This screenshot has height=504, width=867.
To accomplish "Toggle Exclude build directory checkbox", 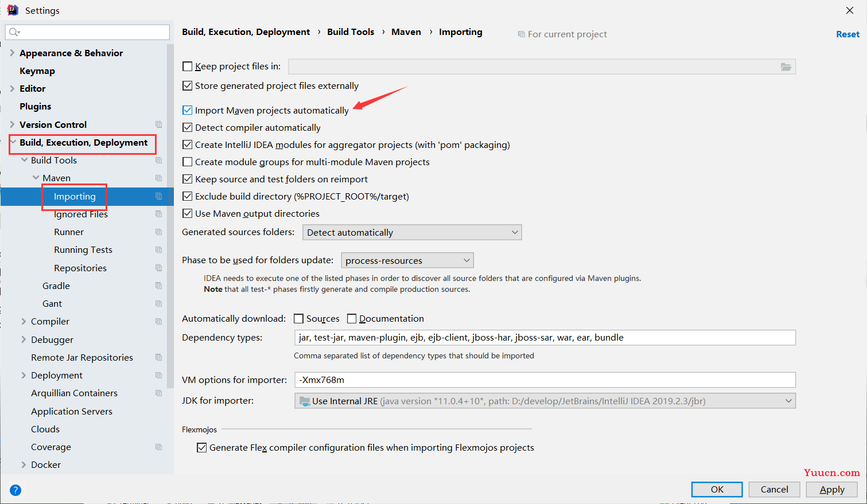I will 188,196.
